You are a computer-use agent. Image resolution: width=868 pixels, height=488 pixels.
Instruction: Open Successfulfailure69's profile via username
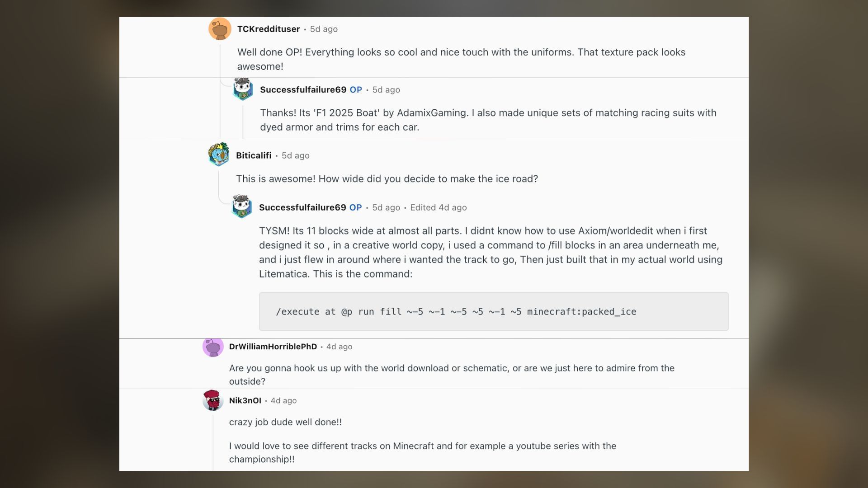(x=303, y=89)
